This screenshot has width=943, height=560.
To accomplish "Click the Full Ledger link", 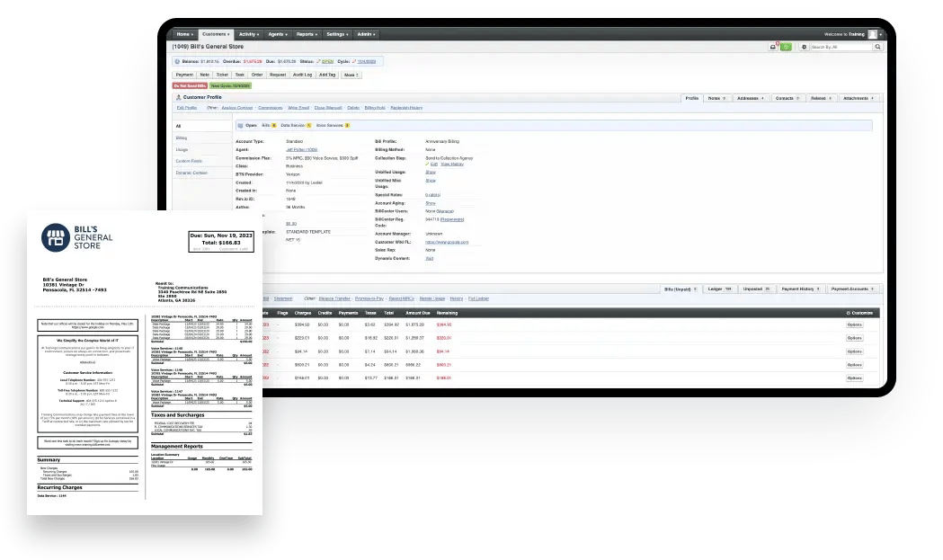I will pos(479,299).
